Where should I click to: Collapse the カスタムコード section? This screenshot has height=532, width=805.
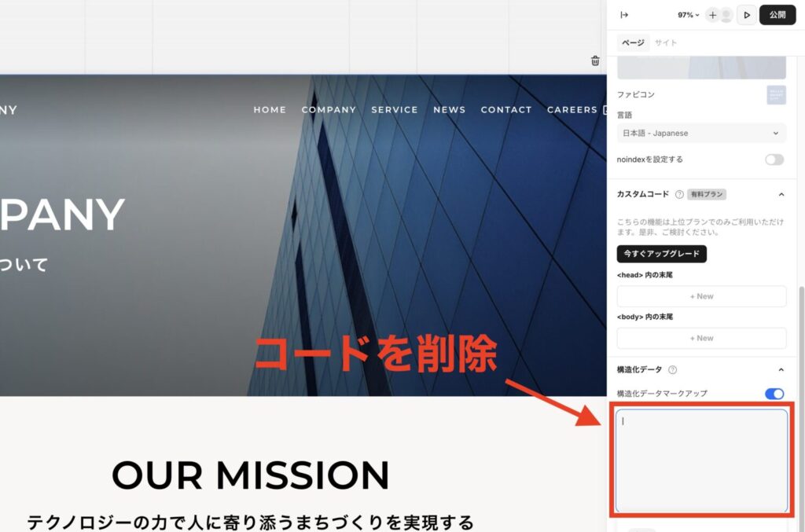pos(781,194)
